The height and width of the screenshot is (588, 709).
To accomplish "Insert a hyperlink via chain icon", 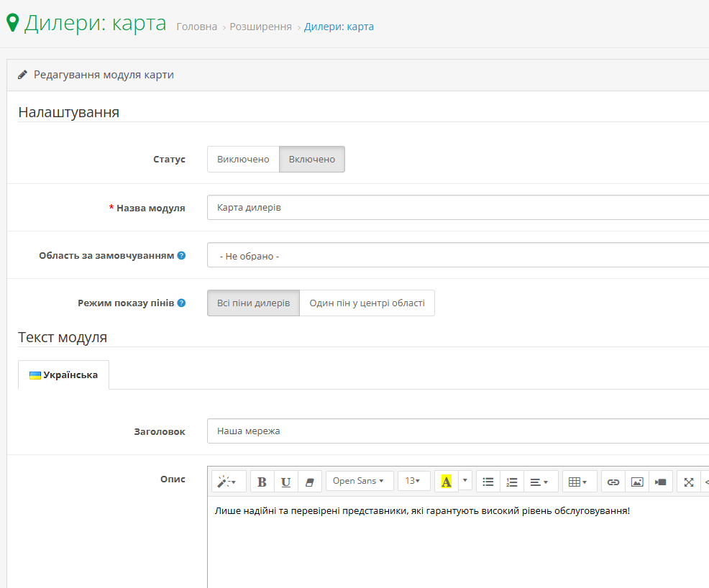I will pos(613,482).
